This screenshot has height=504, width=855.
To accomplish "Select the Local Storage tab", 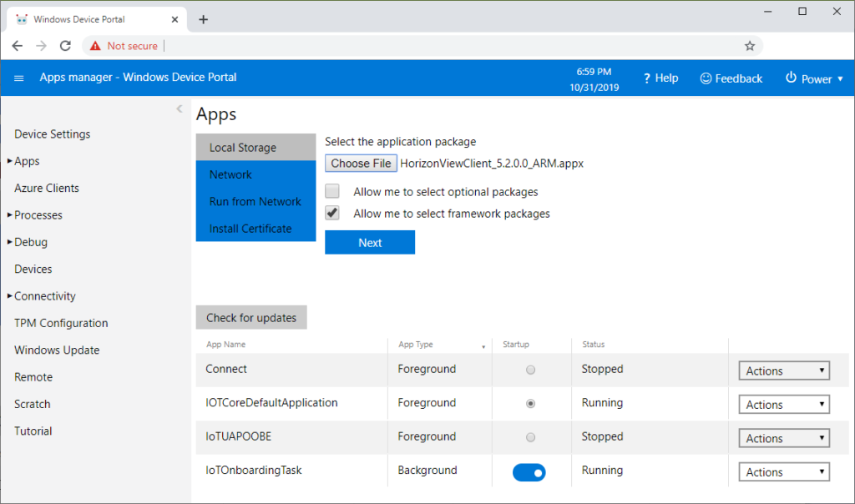I will click(x=255, y=147).
